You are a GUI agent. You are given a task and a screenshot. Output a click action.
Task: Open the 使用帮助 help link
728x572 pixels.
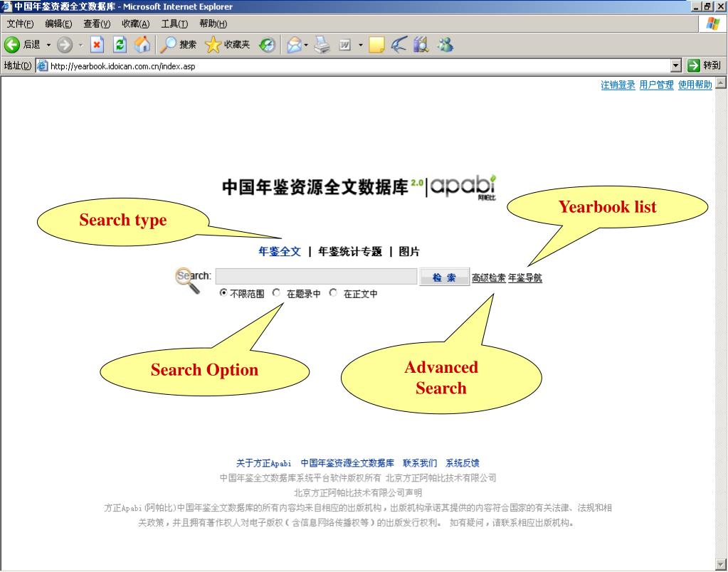(x=695, y=85)
